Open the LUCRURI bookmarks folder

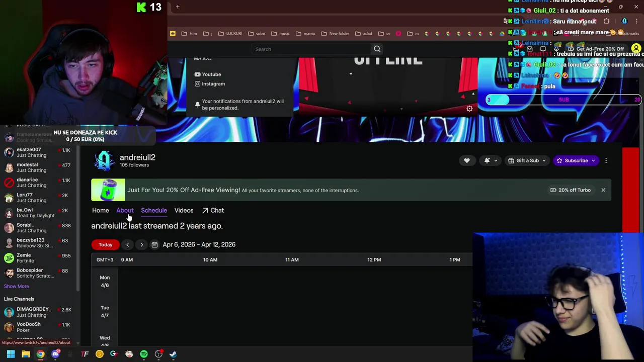coord(230,33)
